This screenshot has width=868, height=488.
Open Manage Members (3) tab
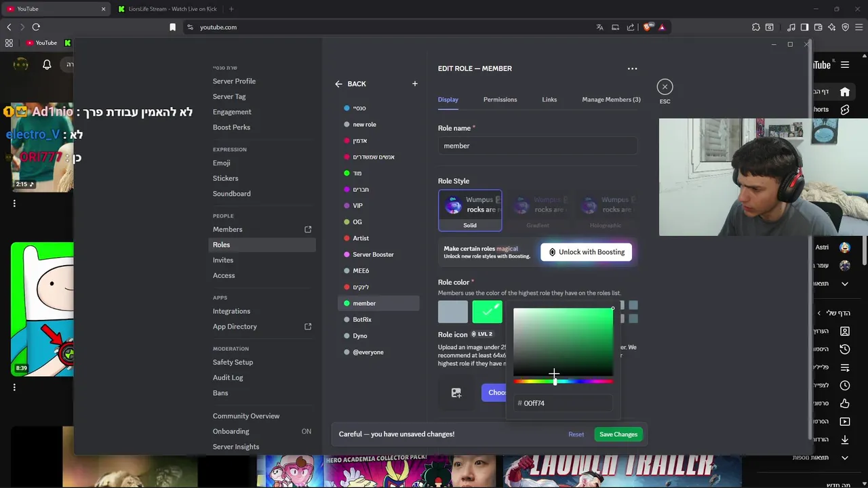611,100
